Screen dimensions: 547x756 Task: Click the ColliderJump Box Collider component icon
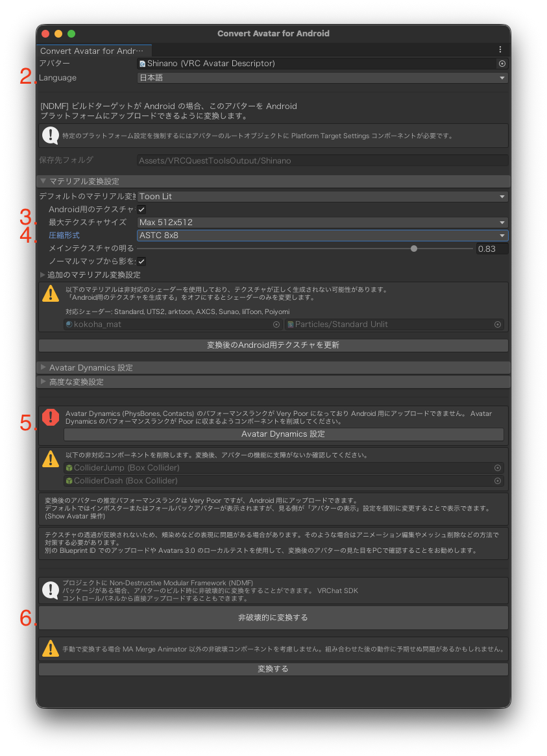pos(69,468)
